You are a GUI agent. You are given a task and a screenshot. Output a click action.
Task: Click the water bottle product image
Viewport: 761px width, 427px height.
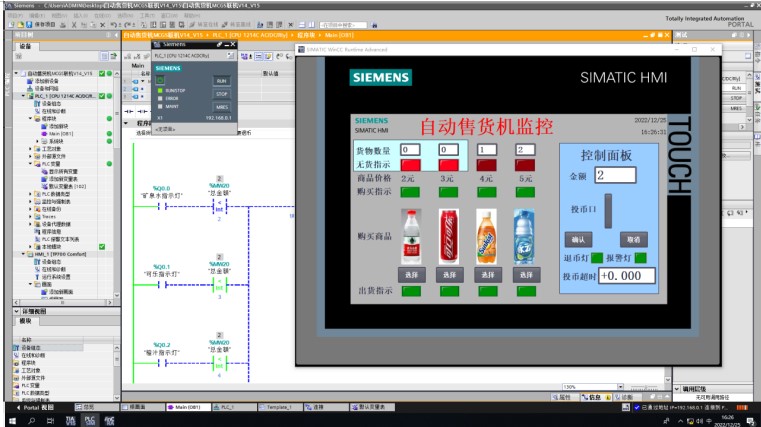(411, 237)
